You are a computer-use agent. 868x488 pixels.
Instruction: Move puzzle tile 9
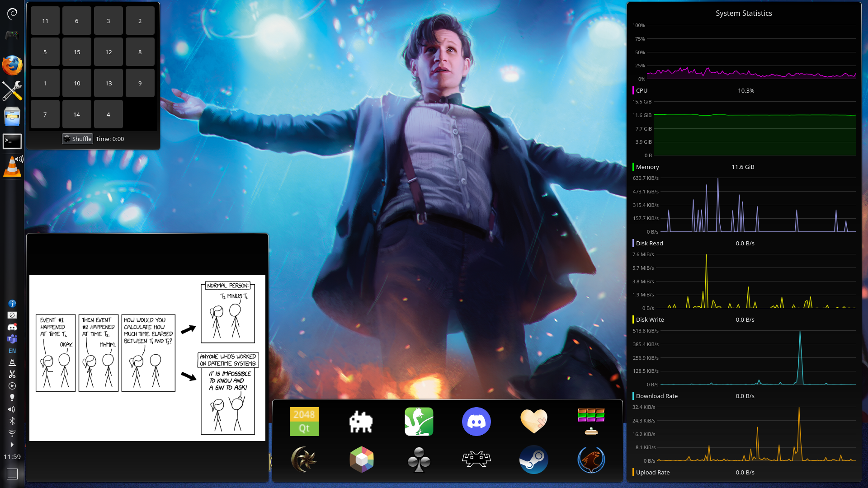click(140, 83)
